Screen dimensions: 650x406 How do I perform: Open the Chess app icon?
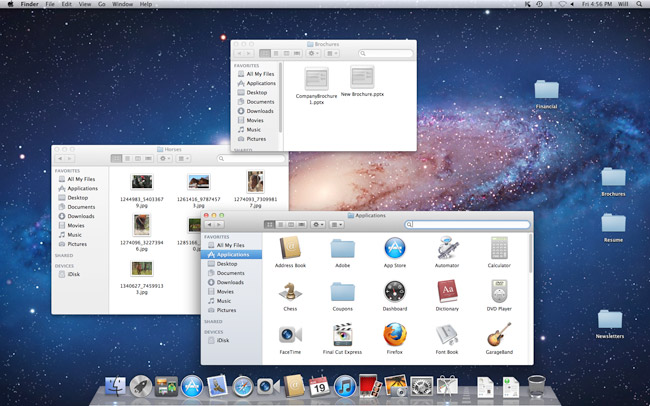point(290,290)
